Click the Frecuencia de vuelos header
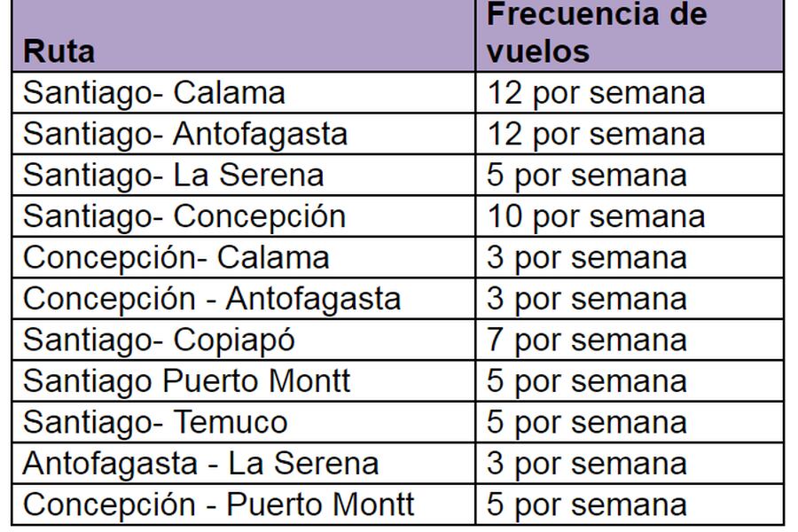 pos(630,35)
